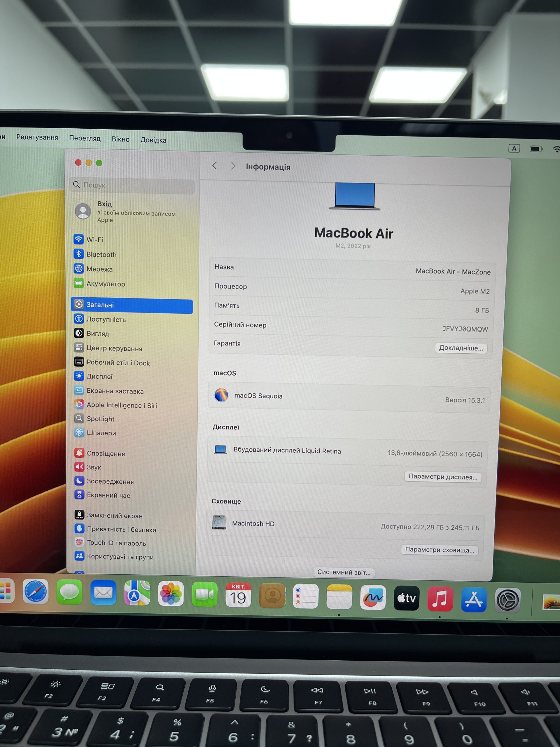
Task: Click the Apple M2 processor value
Action: click(x=475, y=291)
